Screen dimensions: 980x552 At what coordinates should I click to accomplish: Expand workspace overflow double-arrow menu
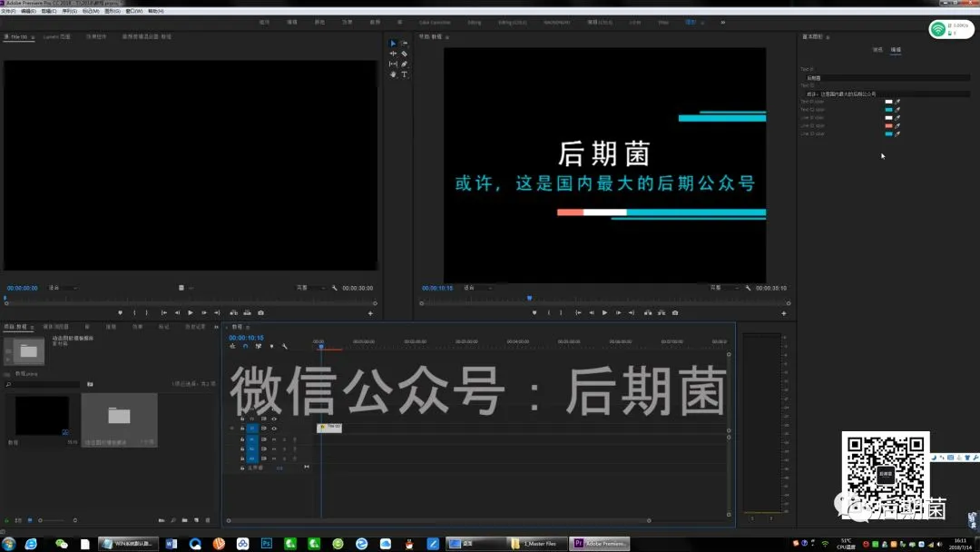click(x=723, y=23)
